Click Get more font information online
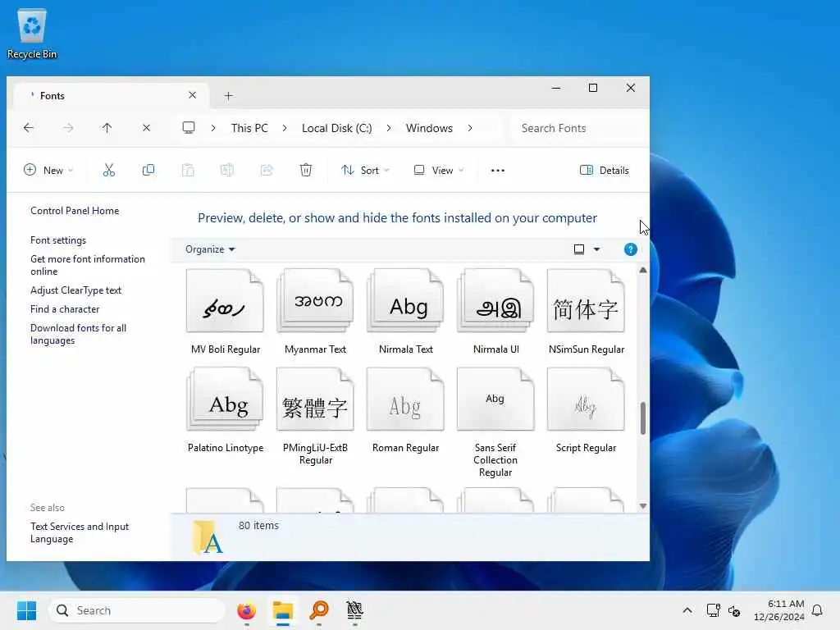This screenshot has width=840, height=630. (87, 265)
